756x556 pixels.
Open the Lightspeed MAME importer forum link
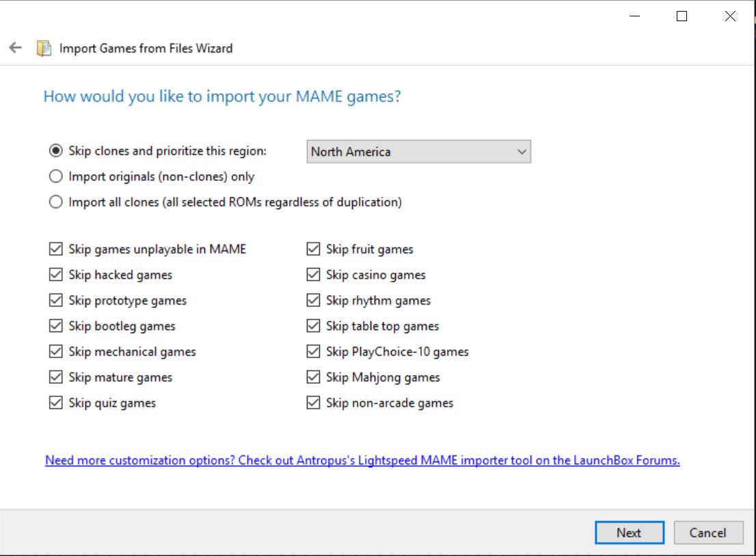coord(362,460)
